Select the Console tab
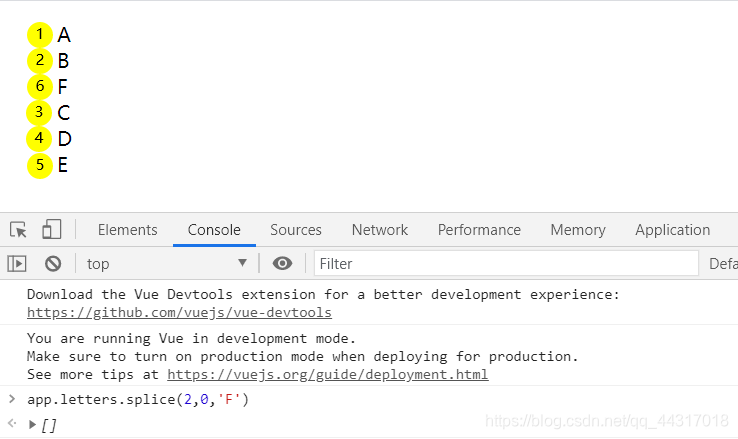 214,230
